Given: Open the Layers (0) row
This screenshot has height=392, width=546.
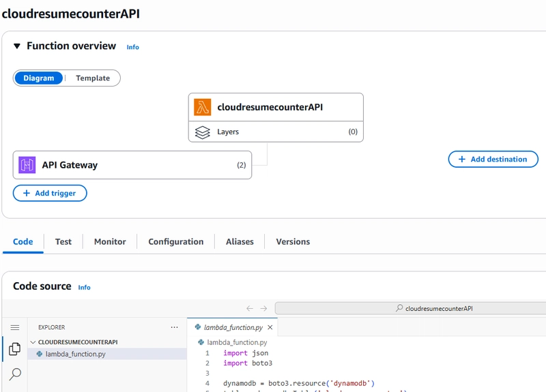Looking at the screenshot, I should click(276, 132).
